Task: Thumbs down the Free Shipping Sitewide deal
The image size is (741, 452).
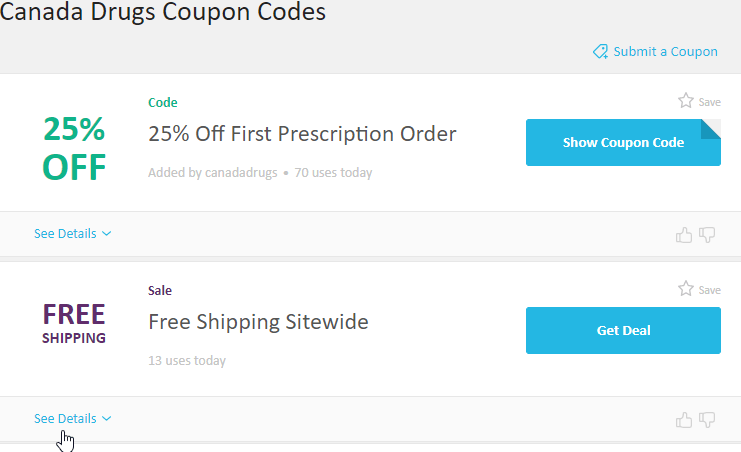Action: click(x=707, y=419)
